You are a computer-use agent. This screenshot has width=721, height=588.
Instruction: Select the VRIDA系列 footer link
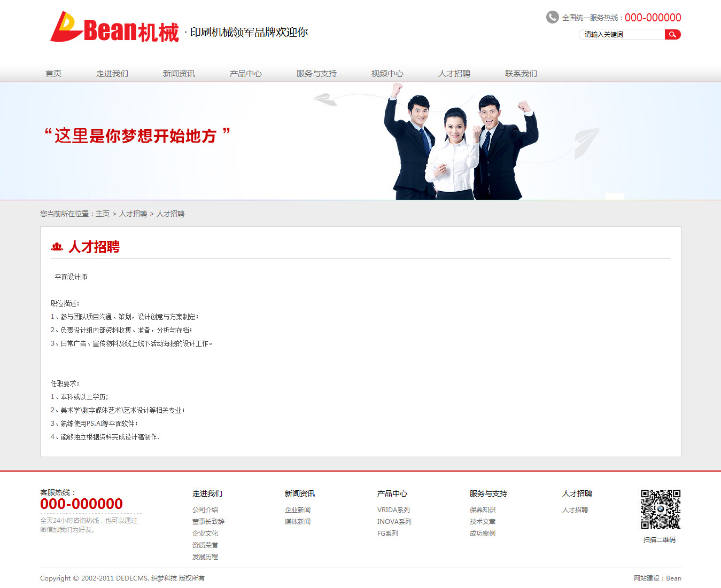pos(393,510)
